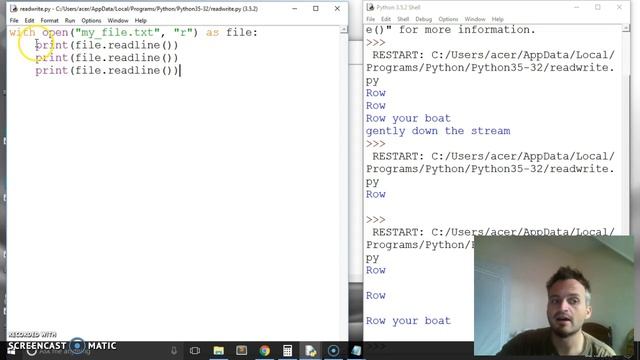The image size is (640, 360).
Task: Click the 'as' keyword in the with statement
Action: (x=212, y=32)
